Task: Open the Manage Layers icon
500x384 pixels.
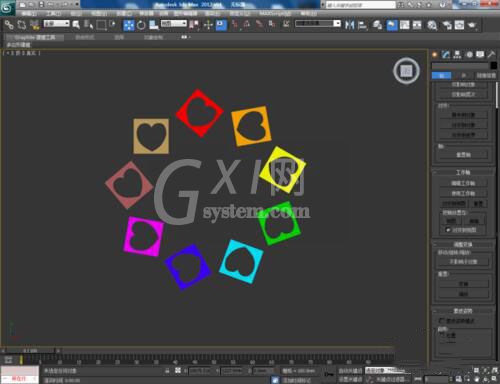Action: click(377, 25)
